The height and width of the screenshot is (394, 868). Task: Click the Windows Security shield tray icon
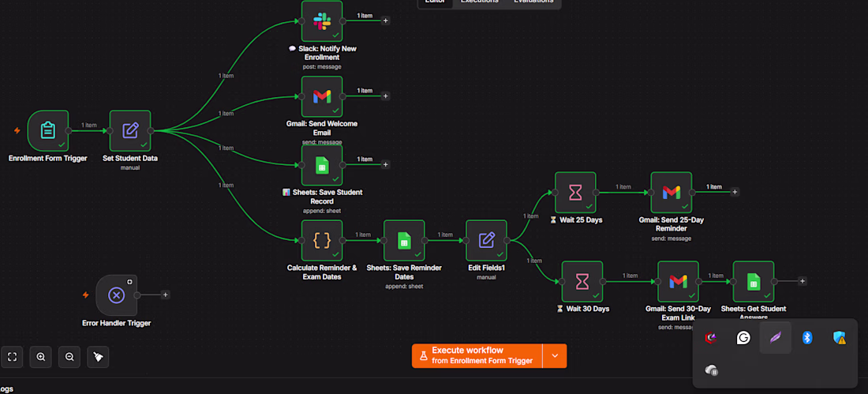(840, 337)
